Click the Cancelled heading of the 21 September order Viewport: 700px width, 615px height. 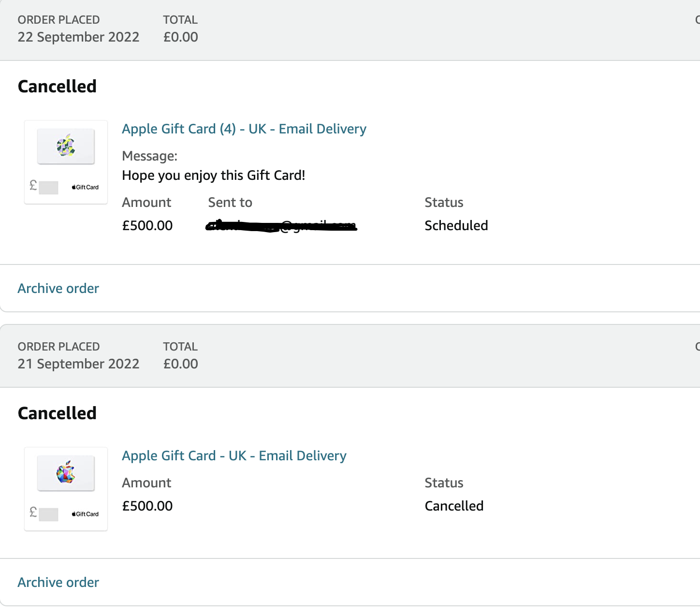[x=57, y=413]
